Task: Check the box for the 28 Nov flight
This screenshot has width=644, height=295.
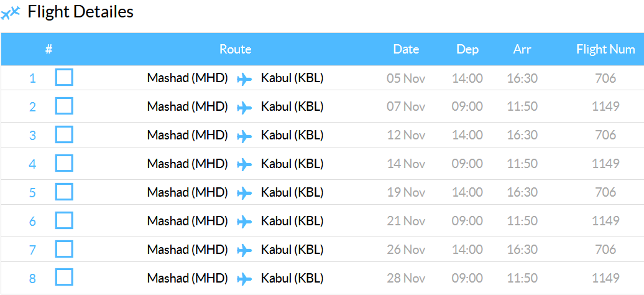Action: coord(64,277)
